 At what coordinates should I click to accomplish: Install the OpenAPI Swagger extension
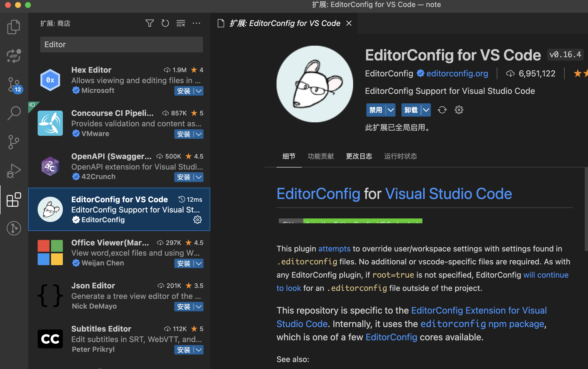[184, 177]
